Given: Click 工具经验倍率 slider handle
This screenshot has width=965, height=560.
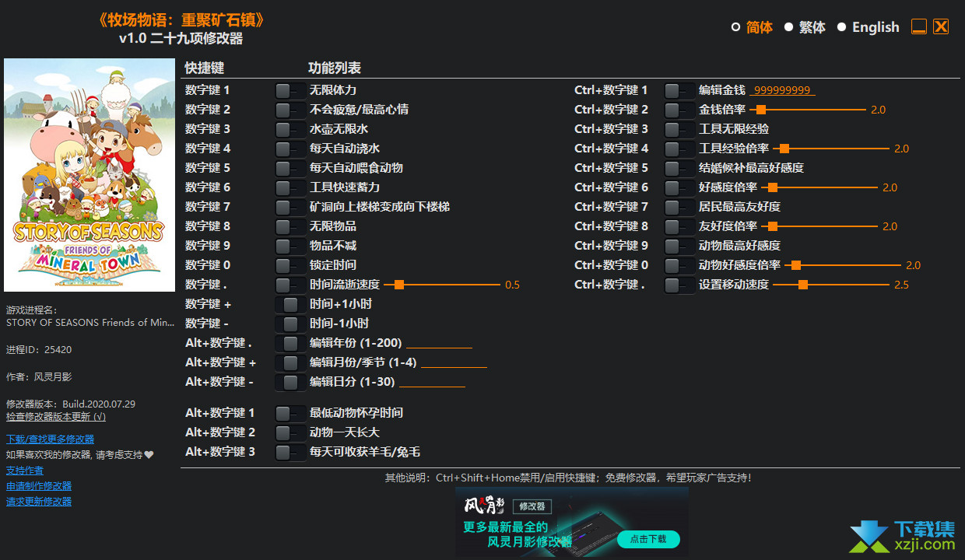Looking at the screenshot, I should pyautogui.click(x=784, y=149).
